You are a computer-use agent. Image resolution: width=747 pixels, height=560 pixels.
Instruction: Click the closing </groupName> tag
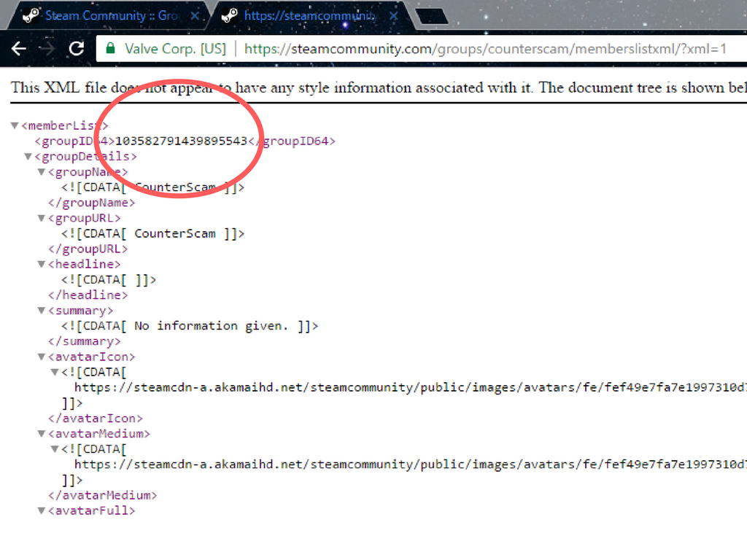click(x=91, y=203)
